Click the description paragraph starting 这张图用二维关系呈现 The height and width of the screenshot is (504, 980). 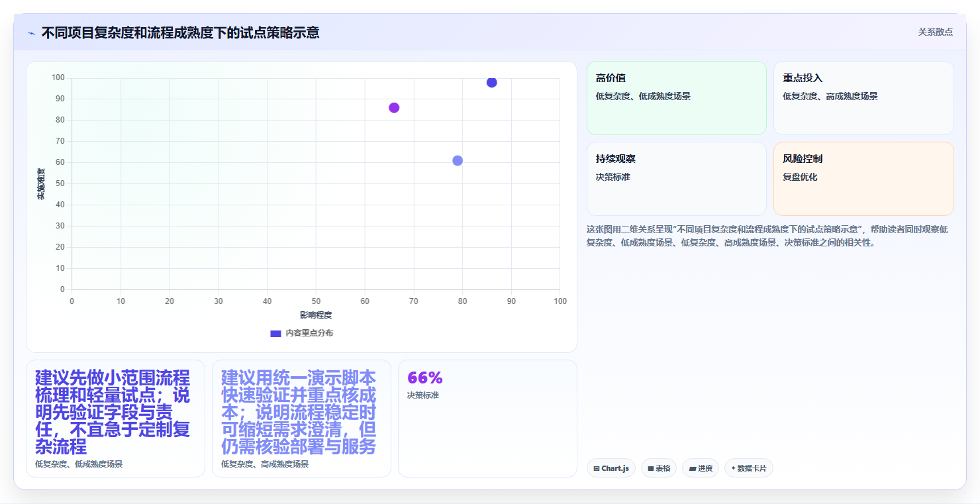767,236
